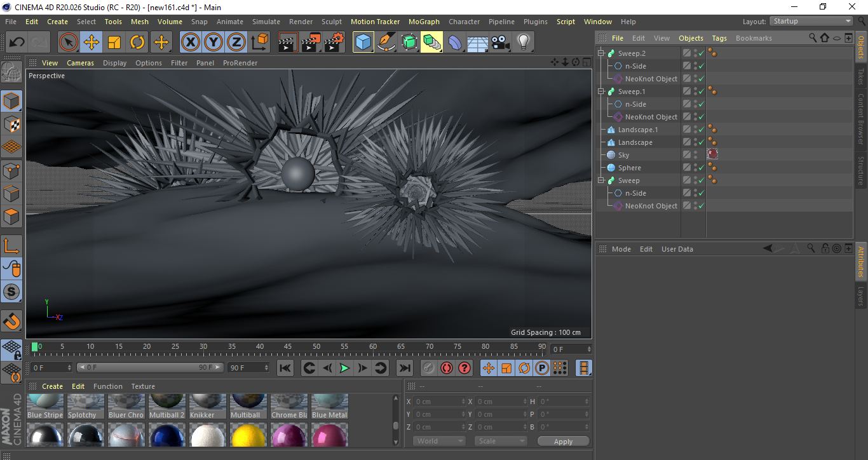
Task: Collapse the Sweep.2 object tree
Action: coord(600,53)
